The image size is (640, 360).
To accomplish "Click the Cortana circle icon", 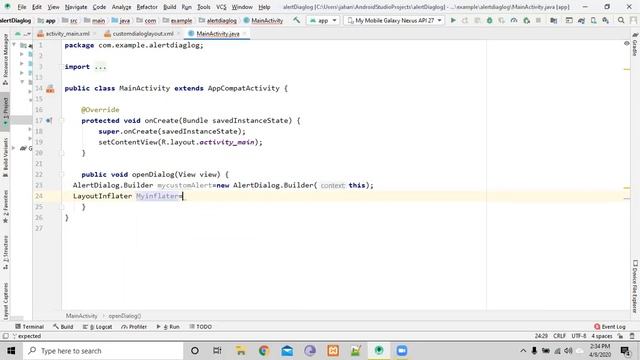I will pos(195,351).
